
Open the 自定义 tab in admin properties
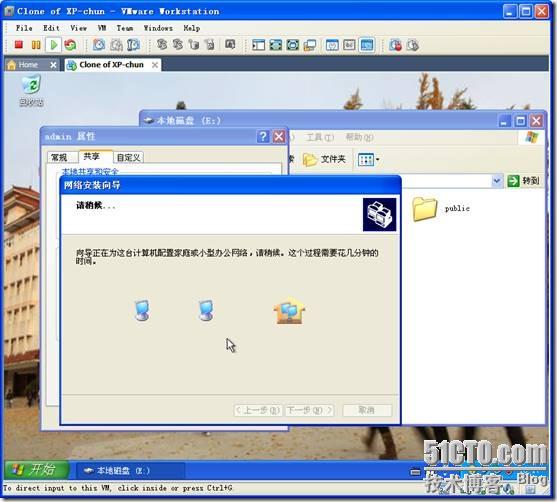pos(128,157)
